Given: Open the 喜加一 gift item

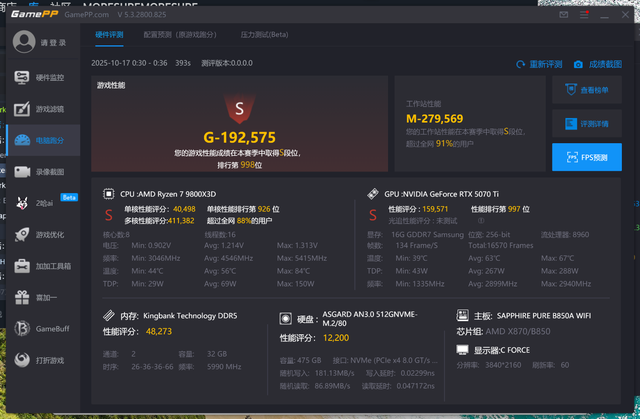Looking at the screenshot, I should (40, 297).
